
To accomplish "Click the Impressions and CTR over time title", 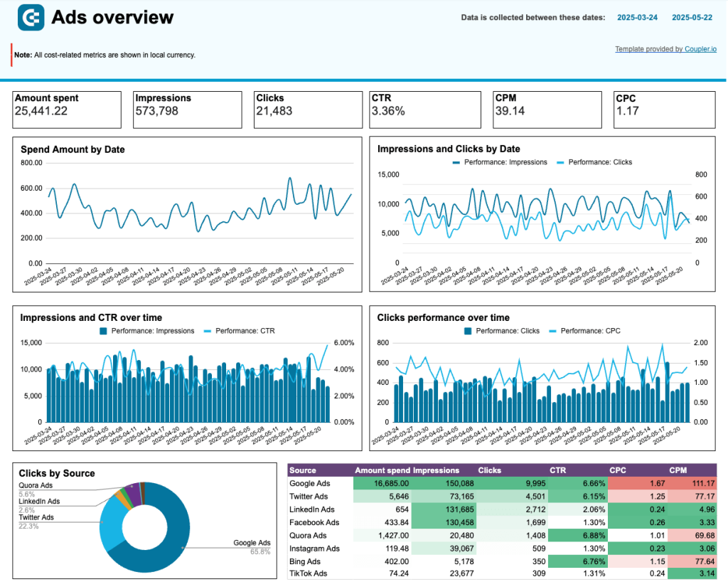I will [91, 318].
